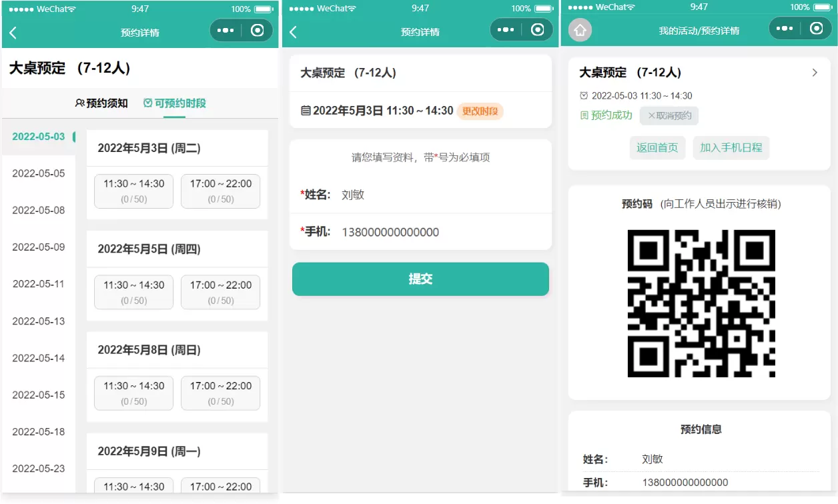Viewport: 838px width, 504px height.
Task: Click 更改时段 to change time slot
Action: point(480,111)
